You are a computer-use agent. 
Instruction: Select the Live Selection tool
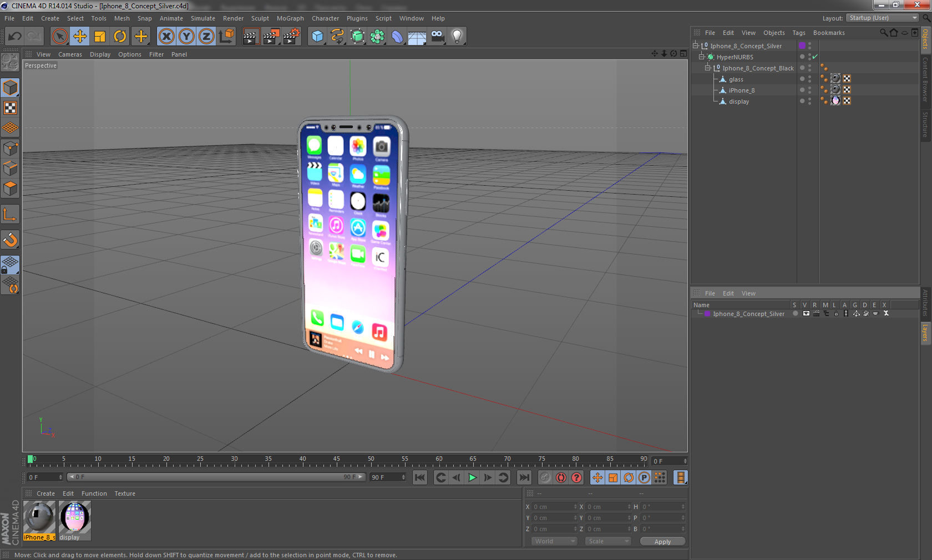point(59,37)
